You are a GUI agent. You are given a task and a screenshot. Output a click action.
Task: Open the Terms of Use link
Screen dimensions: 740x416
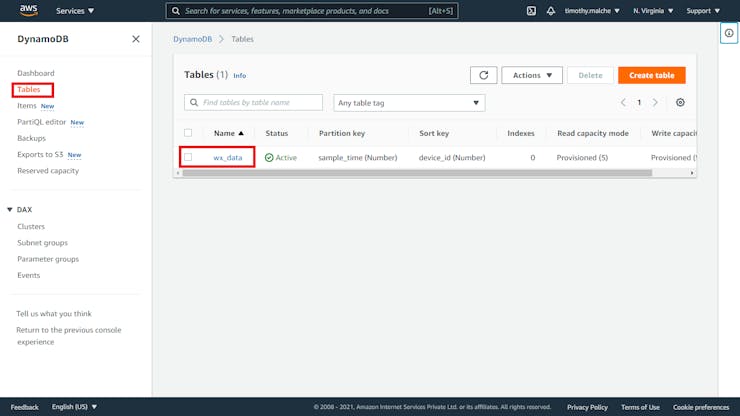640,407
